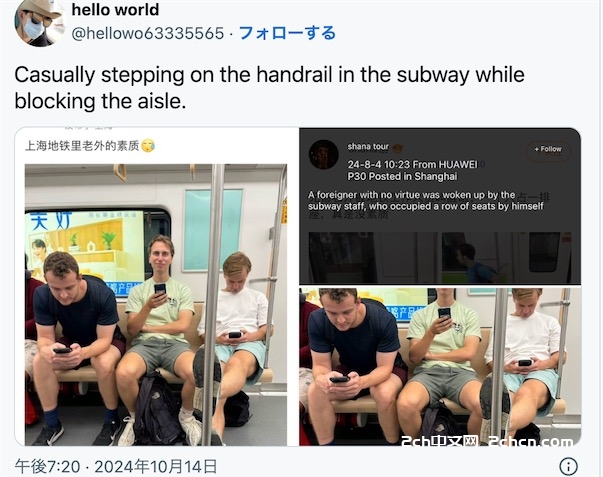
Task: Click the 2024年10月14日 date text
Action: tap(156, 467)
